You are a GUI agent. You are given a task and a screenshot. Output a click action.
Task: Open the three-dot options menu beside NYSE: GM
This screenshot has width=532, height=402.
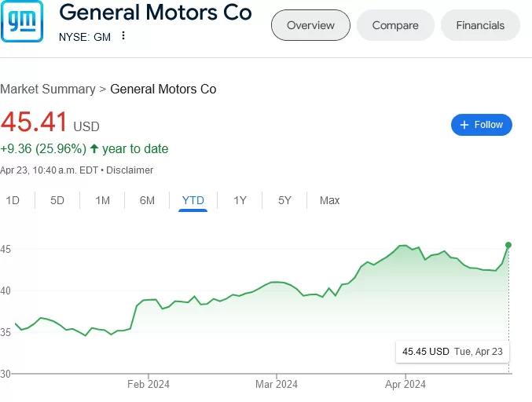click(123, 35)
